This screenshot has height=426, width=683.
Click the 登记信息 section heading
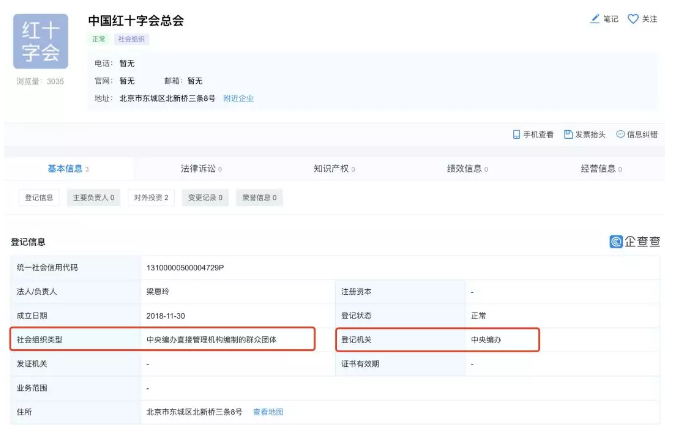(28, 242)
